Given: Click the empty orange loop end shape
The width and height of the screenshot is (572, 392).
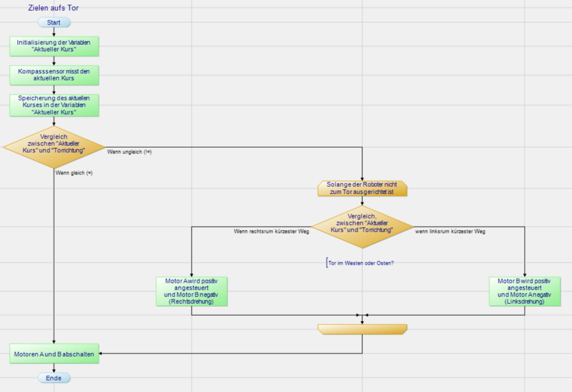Looking at the screenshot, I should (x=362, y=329).
